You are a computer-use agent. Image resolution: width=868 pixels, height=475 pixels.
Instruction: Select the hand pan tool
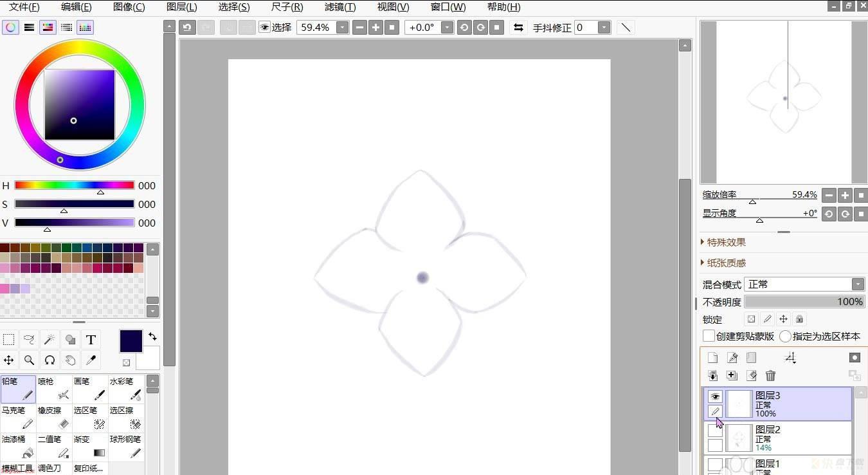click(x=70, y=360)
